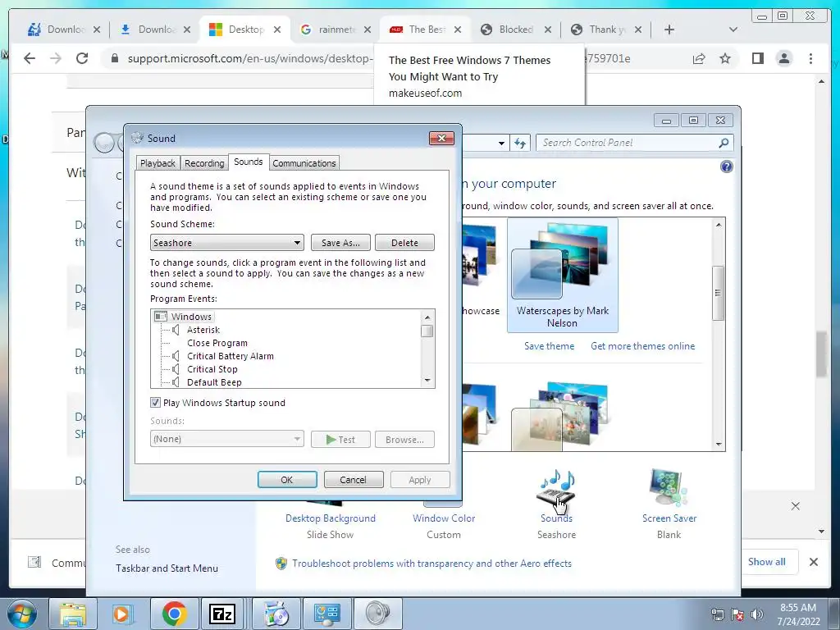Go back in the Chrome browser

tap(30, 58)
